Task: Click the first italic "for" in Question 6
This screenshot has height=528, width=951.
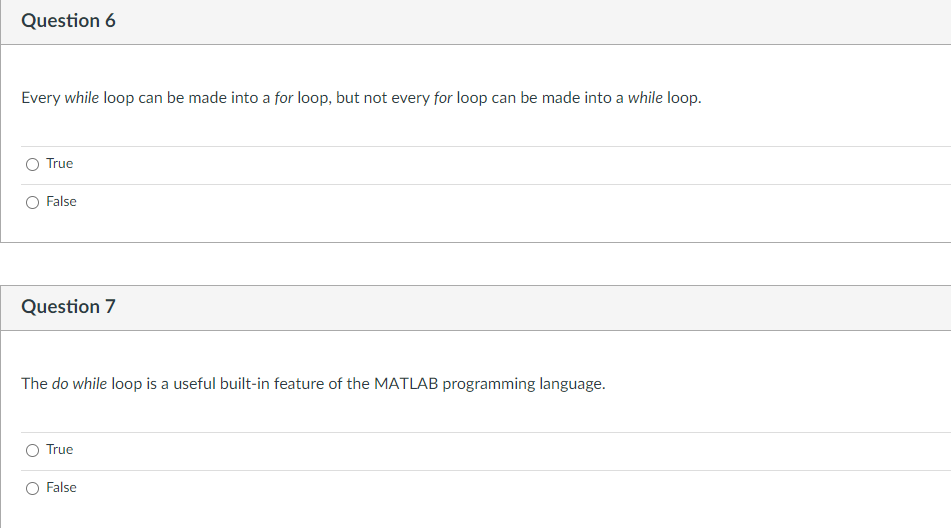Action: pyautogui.click(x=284, y=98)
